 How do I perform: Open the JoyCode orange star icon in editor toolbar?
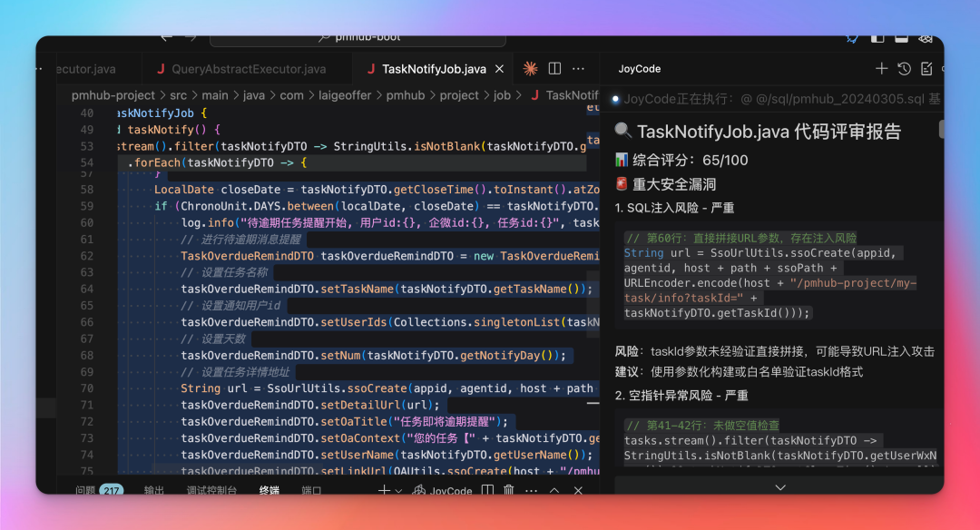click(530, 69)
